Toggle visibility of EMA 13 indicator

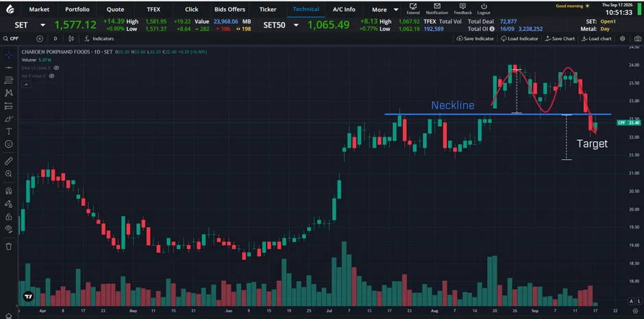(56, 68)
